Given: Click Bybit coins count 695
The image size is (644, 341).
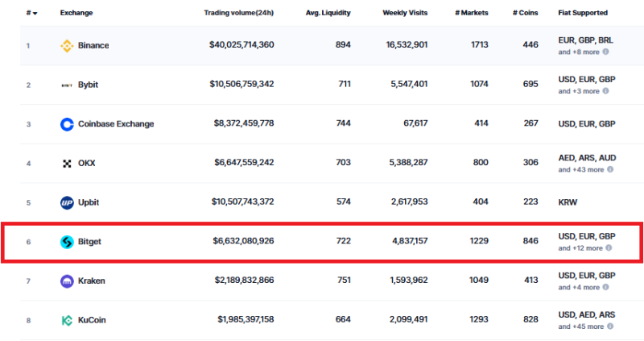Looking at the screenshot, I should 530,84.
